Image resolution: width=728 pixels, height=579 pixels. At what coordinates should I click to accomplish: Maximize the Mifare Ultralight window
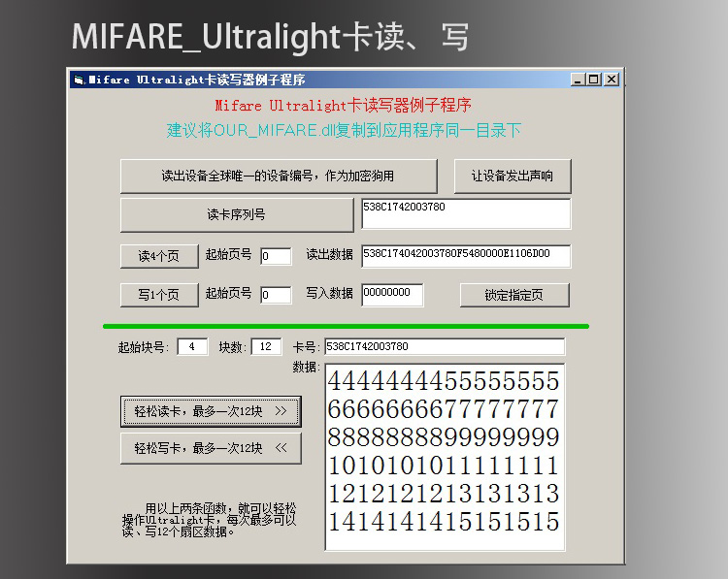coord(594,80)
